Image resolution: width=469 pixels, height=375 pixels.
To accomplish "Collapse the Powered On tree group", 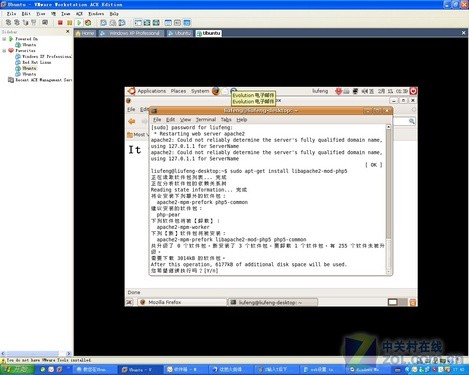I will click(x=4, y=39).
